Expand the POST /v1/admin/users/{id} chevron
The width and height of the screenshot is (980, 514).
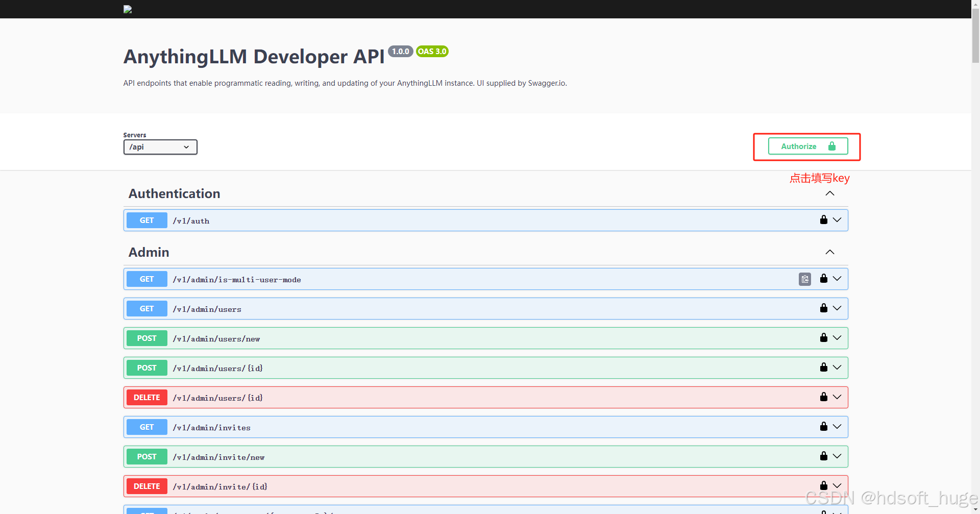point(837,368)
